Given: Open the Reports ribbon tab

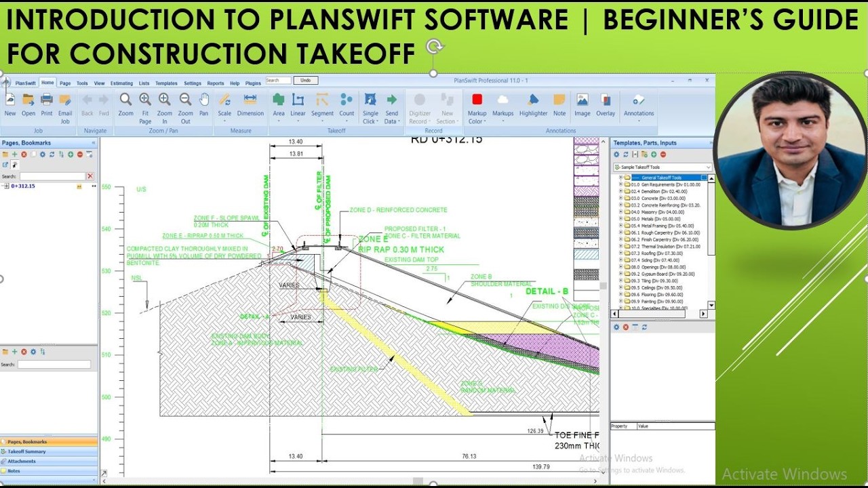Looking at the screenshot, I should point(216,83).
